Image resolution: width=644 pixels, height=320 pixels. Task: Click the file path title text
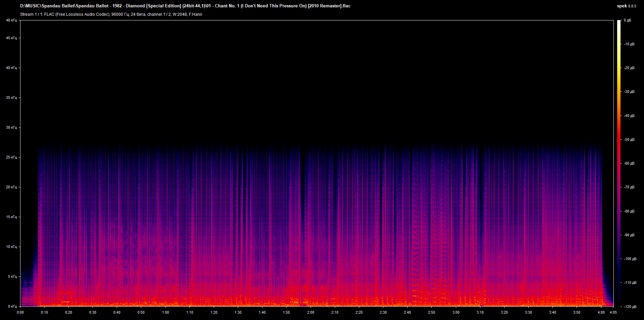click(185, 6)
